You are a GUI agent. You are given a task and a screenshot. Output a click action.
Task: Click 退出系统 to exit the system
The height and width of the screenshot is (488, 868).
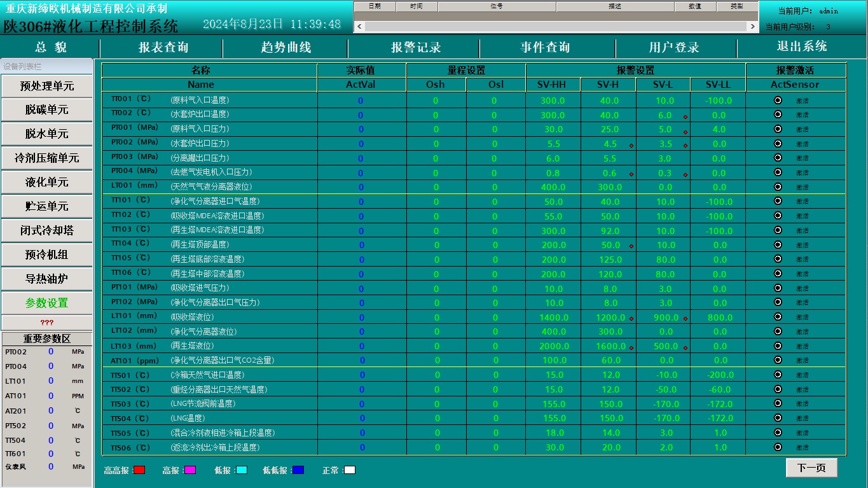click(801, 46)
